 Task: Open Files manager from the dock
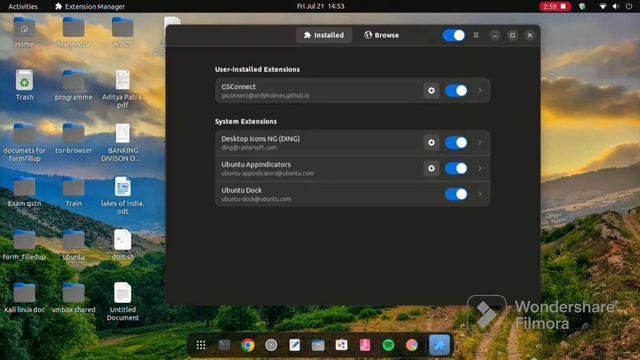pyautogui.click(x=318, y=345)
